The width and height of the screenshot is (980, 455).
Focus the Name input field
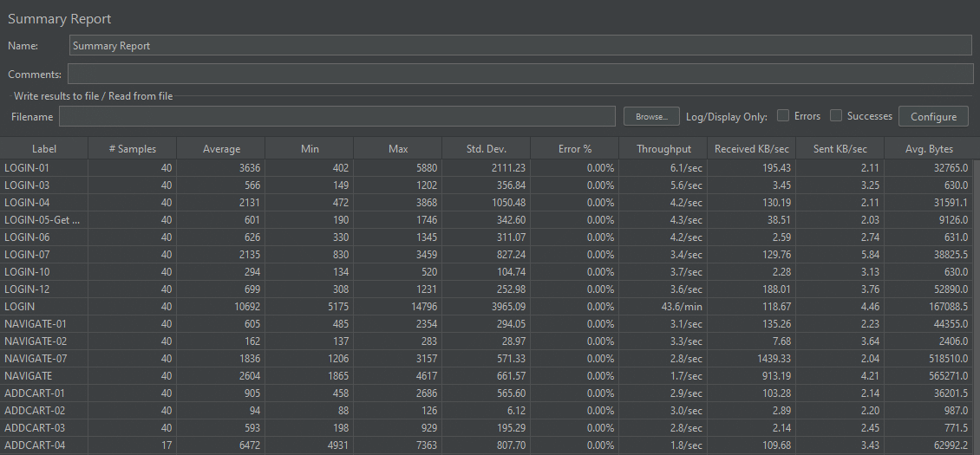(520, 46)
